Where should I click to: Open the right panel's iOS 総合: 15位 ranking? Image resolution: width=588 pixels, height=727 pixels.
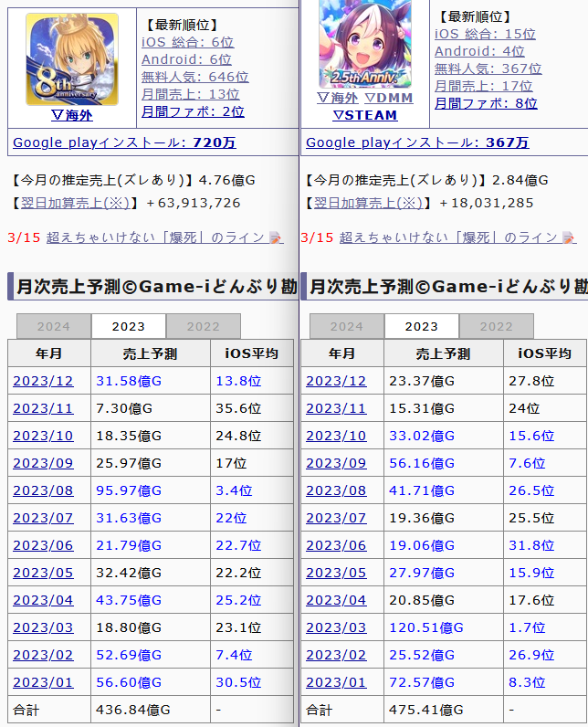485,34
